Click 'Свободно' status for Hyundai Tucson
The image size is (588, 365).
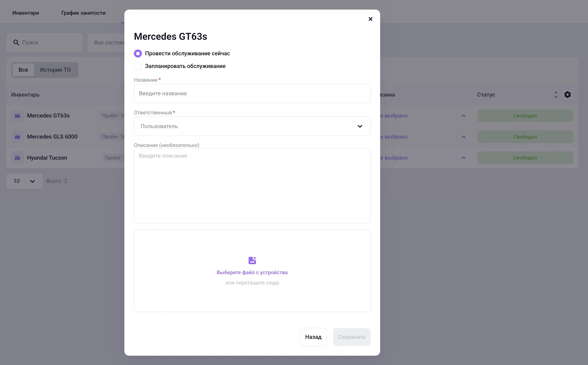click(x=525, y=158)
